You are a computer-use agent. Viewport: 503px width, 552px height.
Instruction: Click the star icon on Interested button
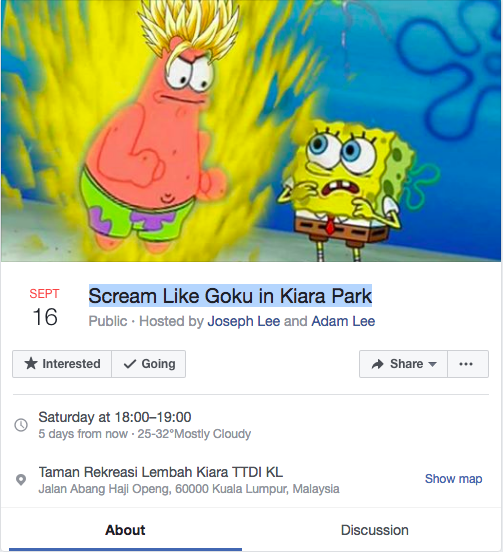coord(31,363)
